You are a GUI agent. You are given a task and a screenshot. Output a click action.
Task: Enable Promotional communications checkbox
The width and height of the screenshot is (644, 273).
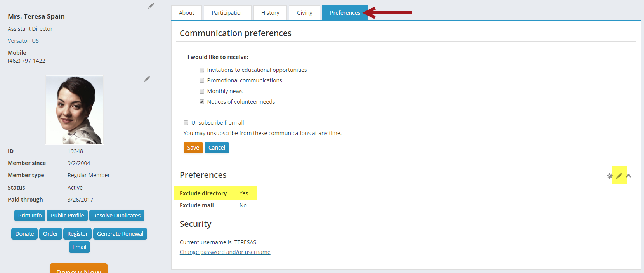[202, 80]
